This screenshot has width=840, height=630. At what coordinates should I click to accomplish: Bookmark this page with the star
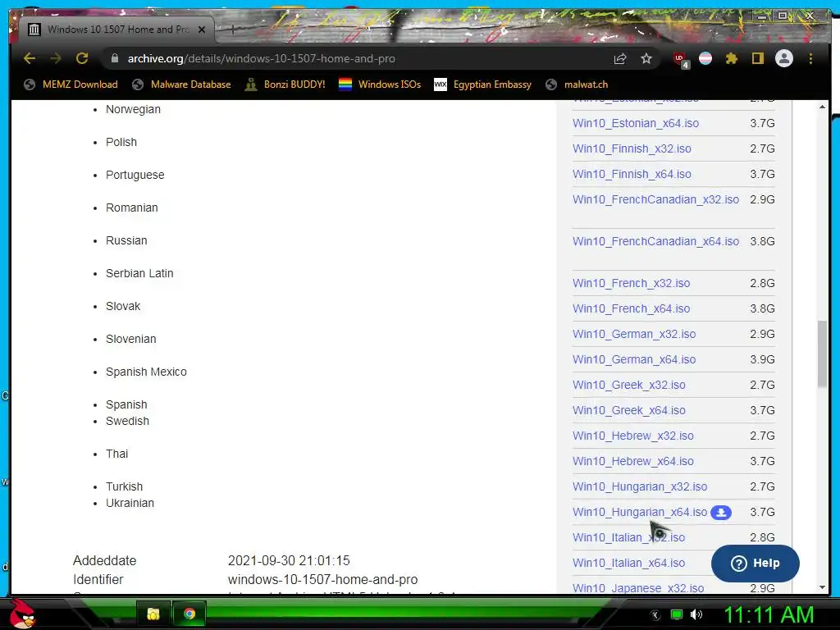pyautogui.click(x=646, y=58)
